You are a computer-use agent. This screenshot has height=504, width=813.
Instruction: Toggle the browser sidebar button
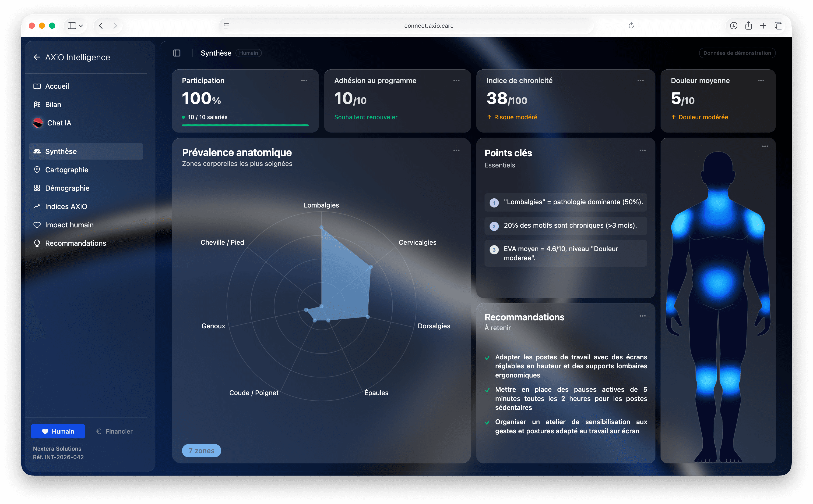72,26
